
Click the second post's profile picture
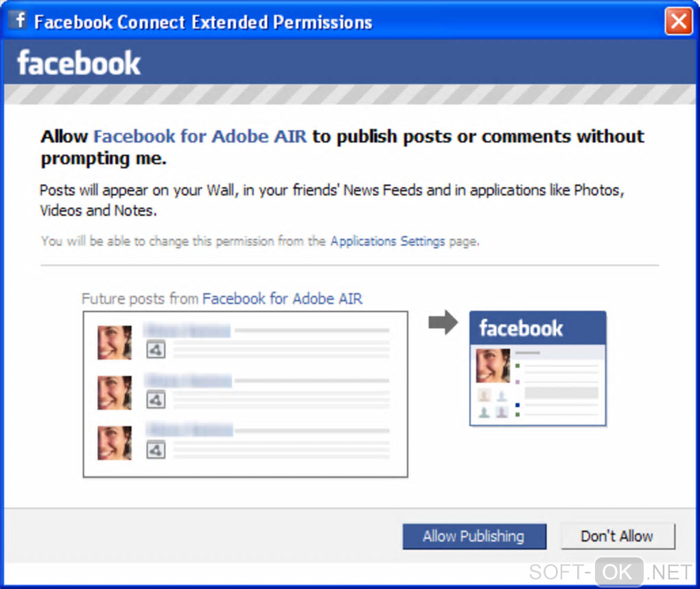pos(114,393)
